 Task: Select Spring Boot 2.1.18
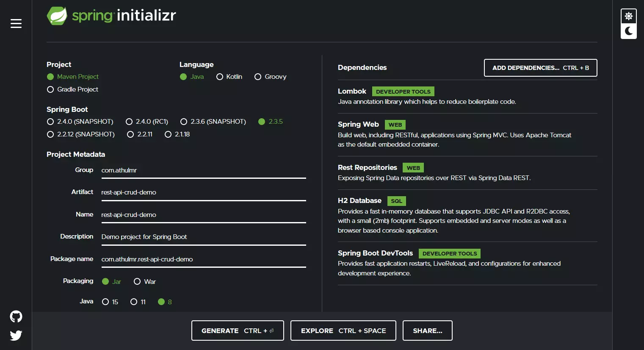[177, 134]
